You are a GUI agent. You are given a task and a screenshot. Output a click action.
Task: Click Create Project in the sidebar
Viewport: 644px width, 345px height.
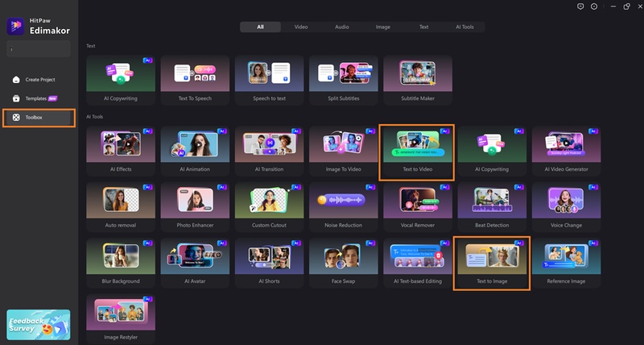[39, 79]
